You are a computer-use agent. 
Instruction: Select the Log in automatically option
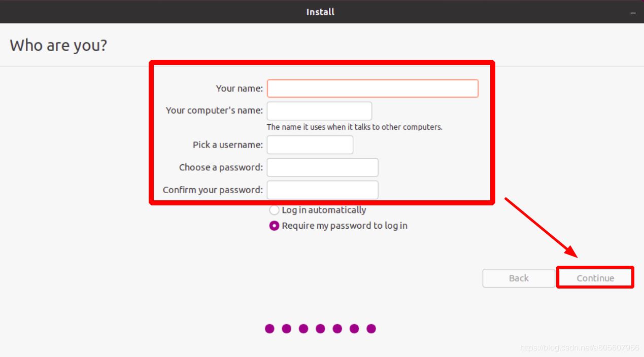[275, 210]
